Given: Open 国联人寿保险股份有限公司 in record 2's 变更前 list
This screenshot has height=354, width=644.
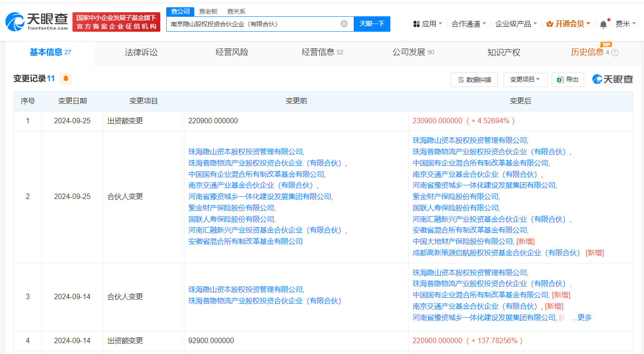Looking at the screenshot, I should pos(231,219).
